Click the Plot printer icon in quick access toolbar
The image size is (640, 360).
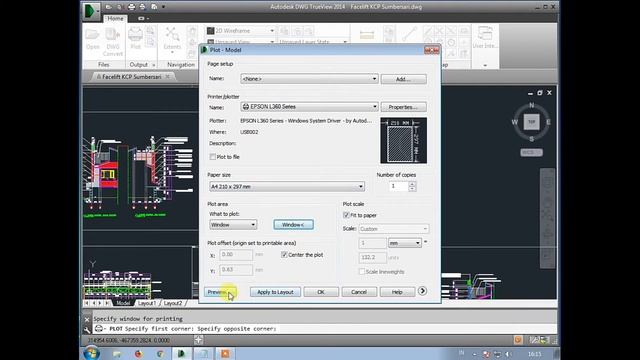(x=131, y=7)
